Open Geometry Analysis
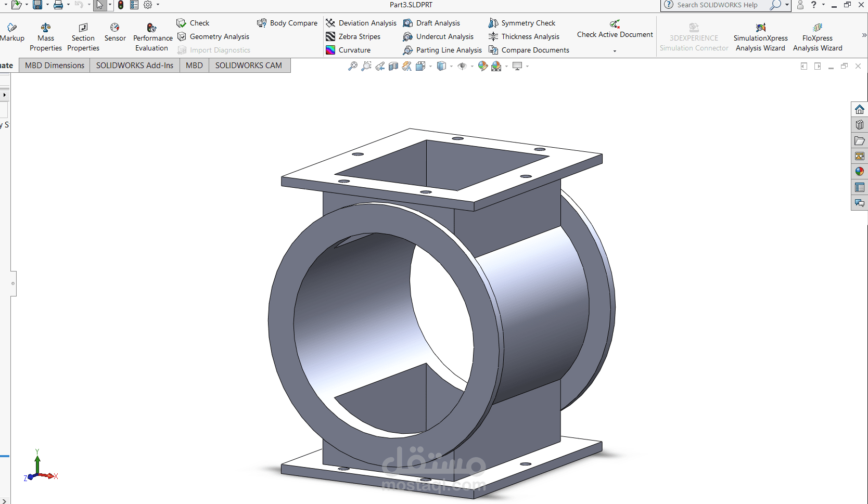The image size is (868, 504). (x=213, y=36)
